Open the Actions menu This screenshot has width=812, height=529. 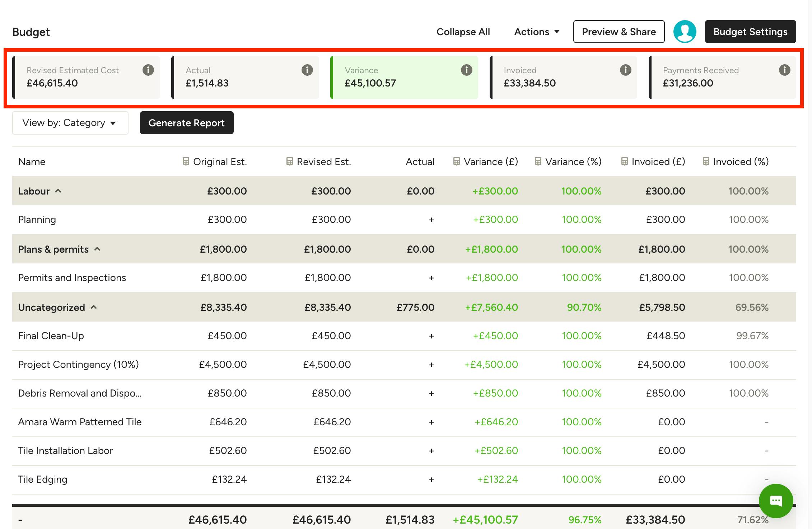(537, 32)
